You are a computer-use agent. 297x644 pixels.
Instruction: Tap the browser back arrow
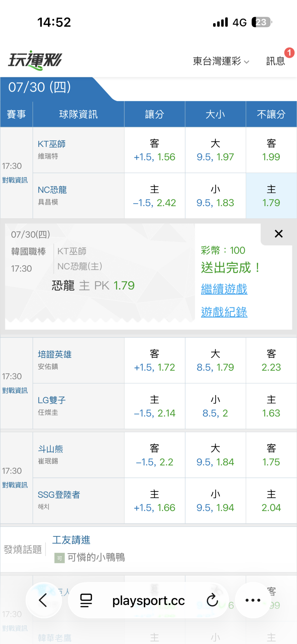(43, 600)
